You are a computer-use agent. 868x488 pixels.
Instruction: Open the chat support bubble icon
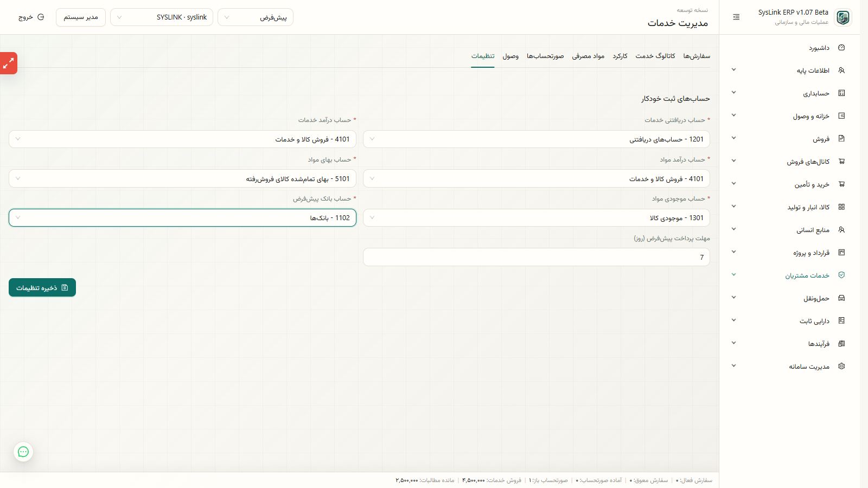pyautogui.click(x=23, y=452)
